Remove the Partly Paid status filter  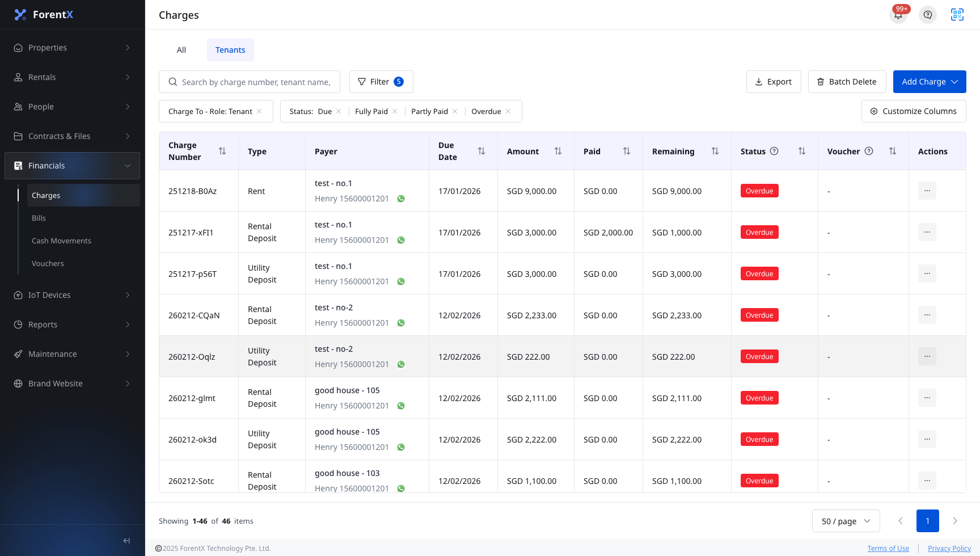(455, 111)
